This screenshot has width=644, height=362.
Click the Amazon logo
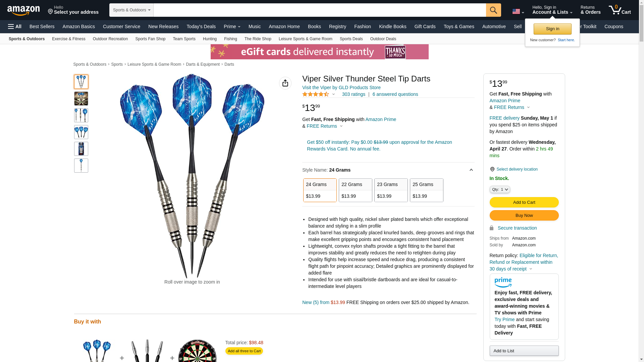pos(23,10)
